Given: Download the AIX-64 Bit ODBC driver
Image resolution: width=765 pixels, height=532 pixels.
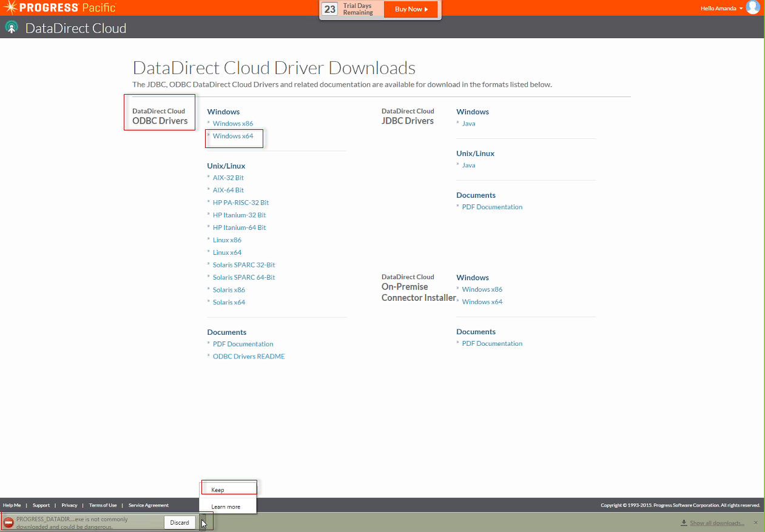Looking at the screenshot, I should point(228,190).
